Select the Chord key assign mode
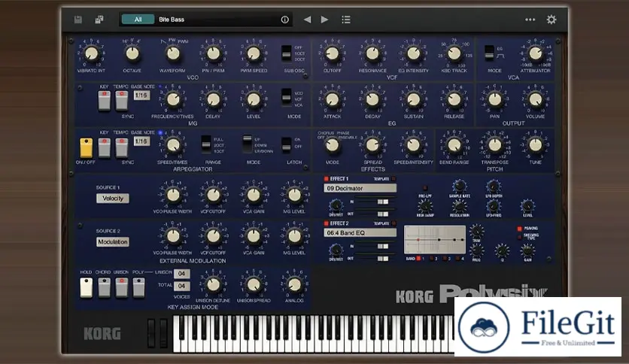Screen dimensions: 629x364 (x=105, y=287)
